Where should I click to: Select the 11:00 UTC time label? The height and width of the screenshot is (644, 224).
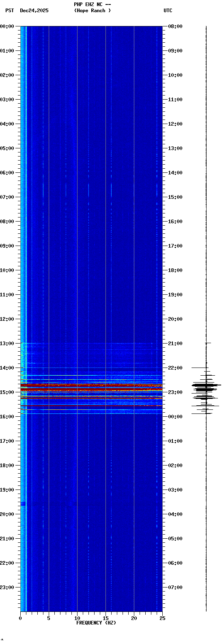175,100
